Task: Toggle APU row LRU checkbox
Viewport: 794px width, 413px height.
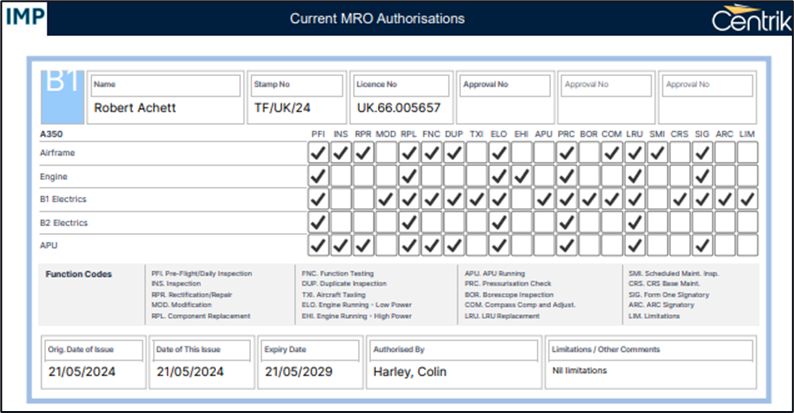Action: coord(634,244)
